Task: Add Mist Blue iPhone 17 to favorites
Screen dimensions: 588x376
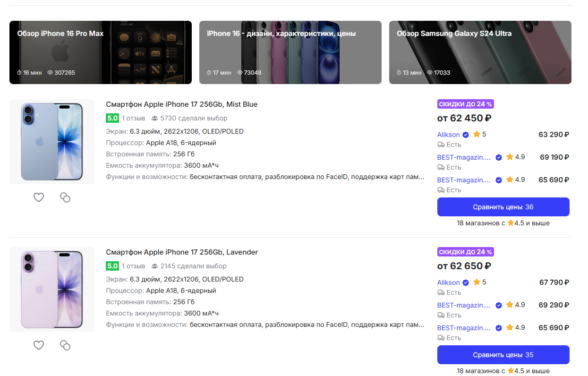Action: click(x=39, y=197)
